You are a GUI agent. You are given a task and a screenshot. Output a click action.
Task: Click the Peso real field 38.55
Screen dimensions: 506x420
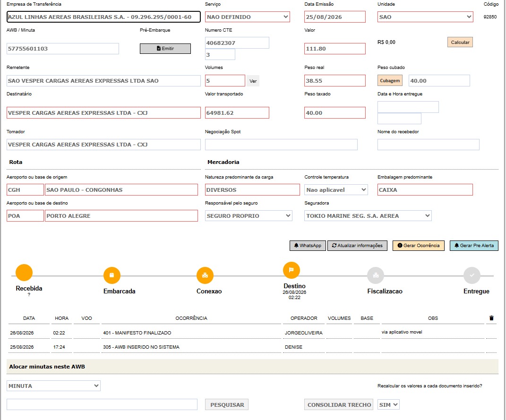point(335,81)
